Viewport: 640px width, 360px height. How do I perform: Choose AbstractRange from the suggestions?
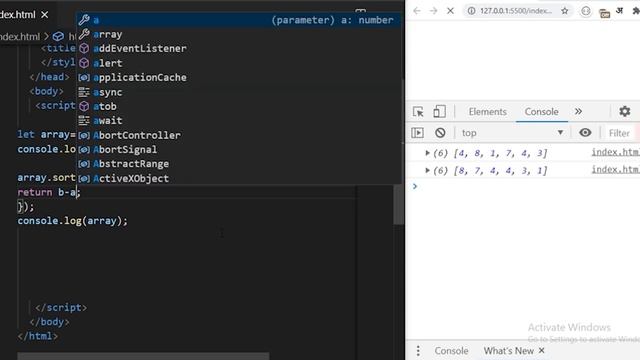pyautogui.click(x=239, y=164)
